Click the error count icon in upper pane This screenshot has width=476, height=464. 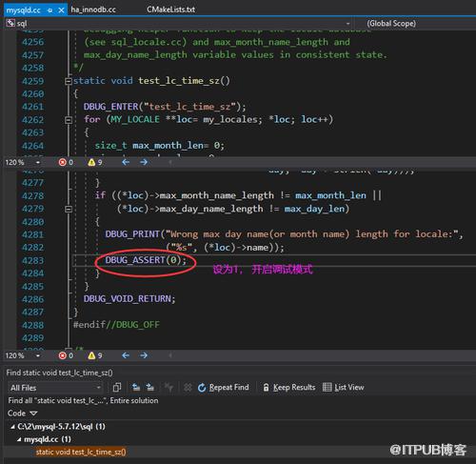(x=62, y=162)
